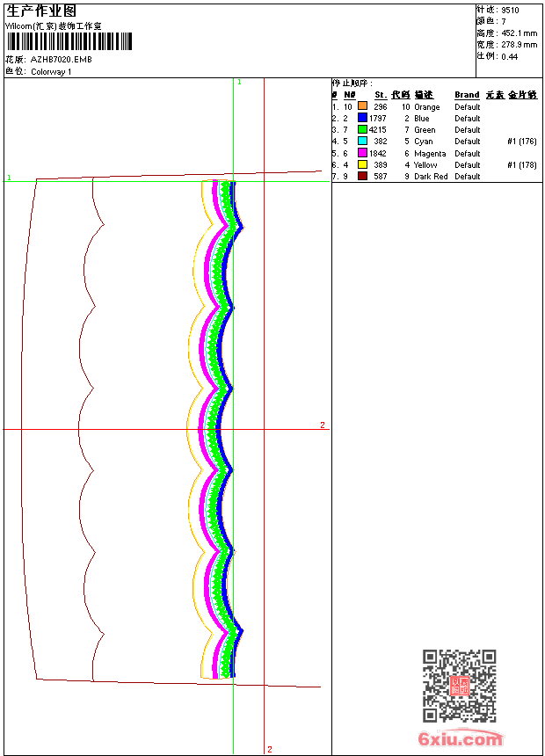Pick the Green color swatch
The height and width of the screenshot is (756, 545).
click(x=362, y=129)
